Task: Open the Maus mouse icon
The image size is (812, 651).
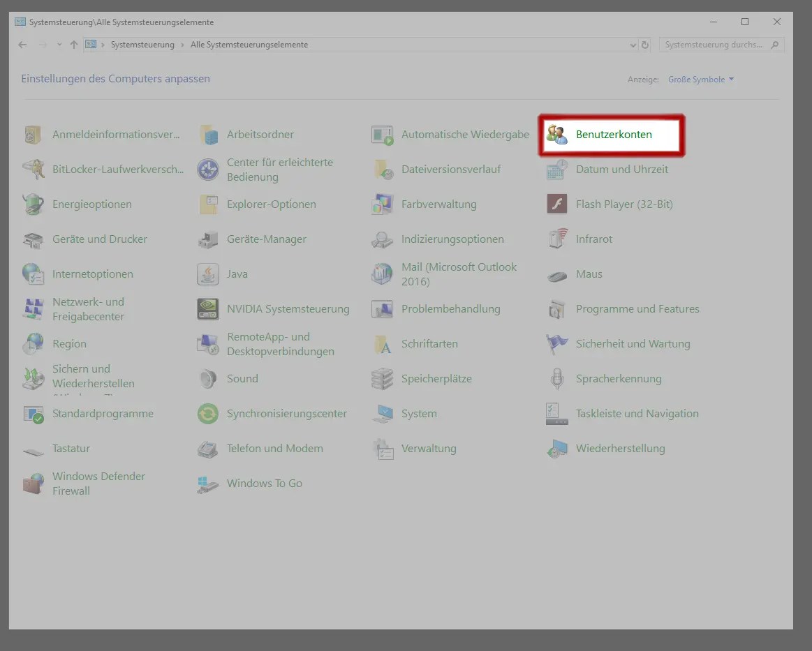Action: pyautogui.click(x=556, y=276)
